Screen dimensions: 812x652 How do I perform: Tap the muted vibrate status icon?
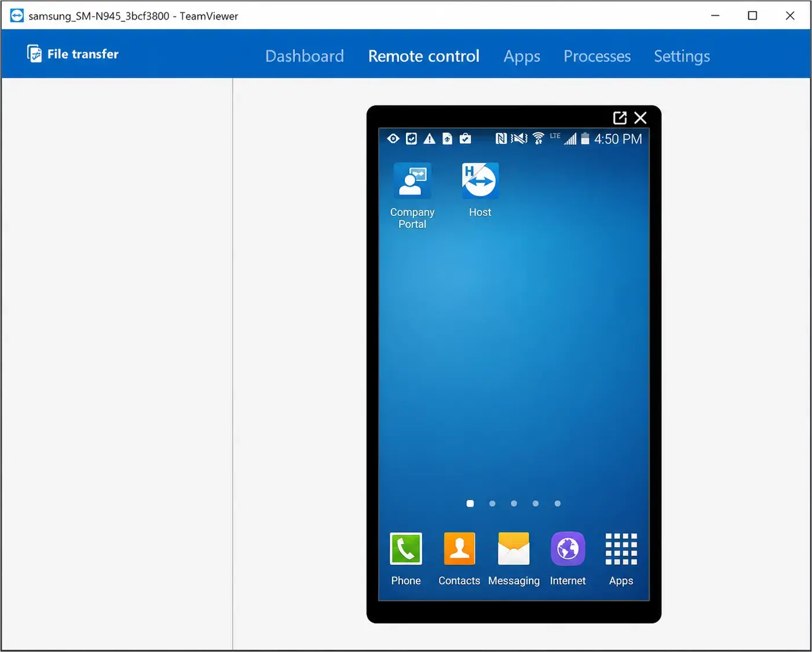[519, 139]
